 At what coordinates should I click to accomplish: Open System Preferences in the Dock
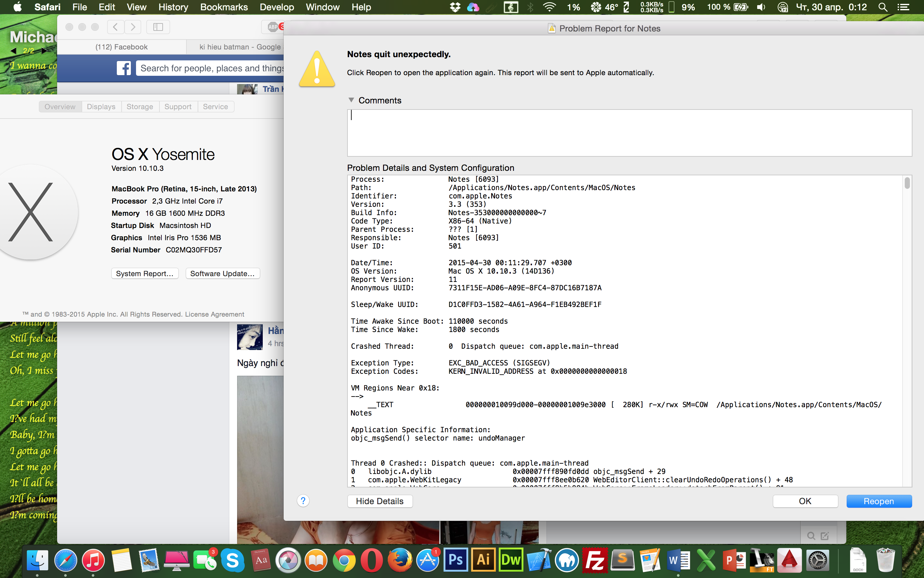[x=817, y=560]
